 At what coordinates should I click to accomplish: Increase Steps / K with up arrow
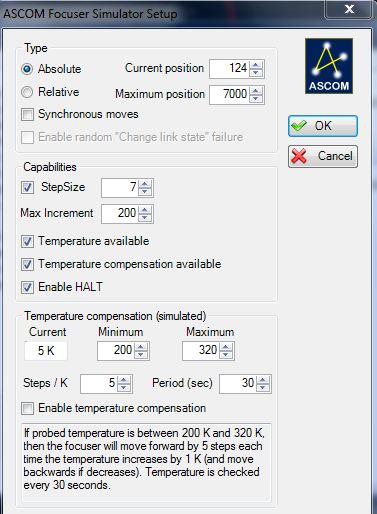(x=124, y=380)
